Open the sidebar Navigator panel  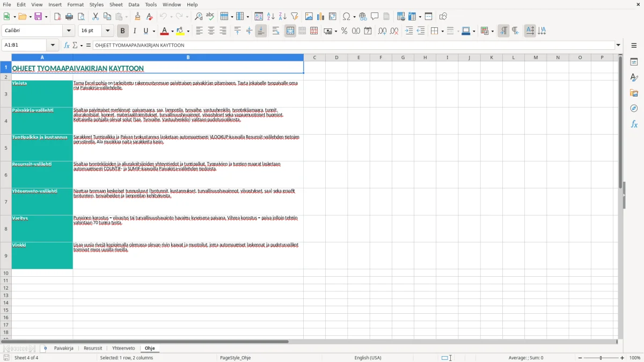(x=634, y=108)
